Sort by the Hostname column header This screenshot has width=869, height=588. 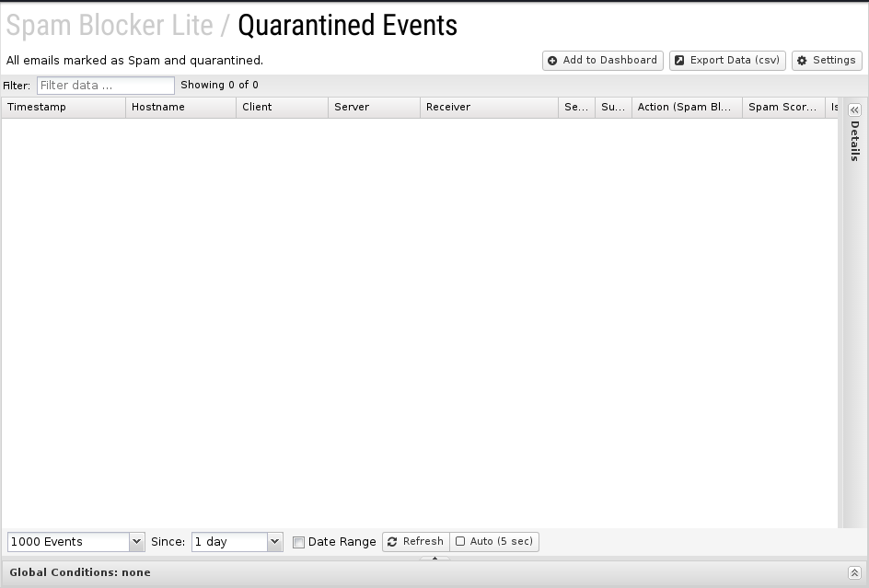180,107
